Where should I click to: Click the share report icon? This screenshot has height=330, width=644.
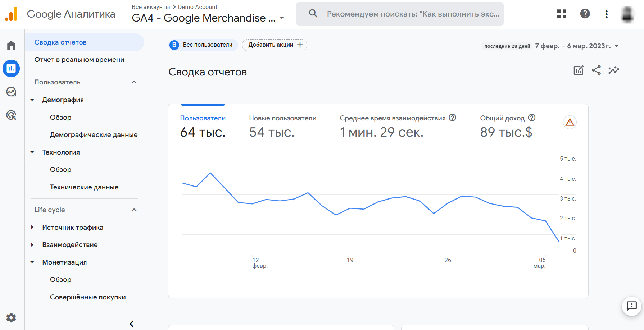[x=596, y=70]
